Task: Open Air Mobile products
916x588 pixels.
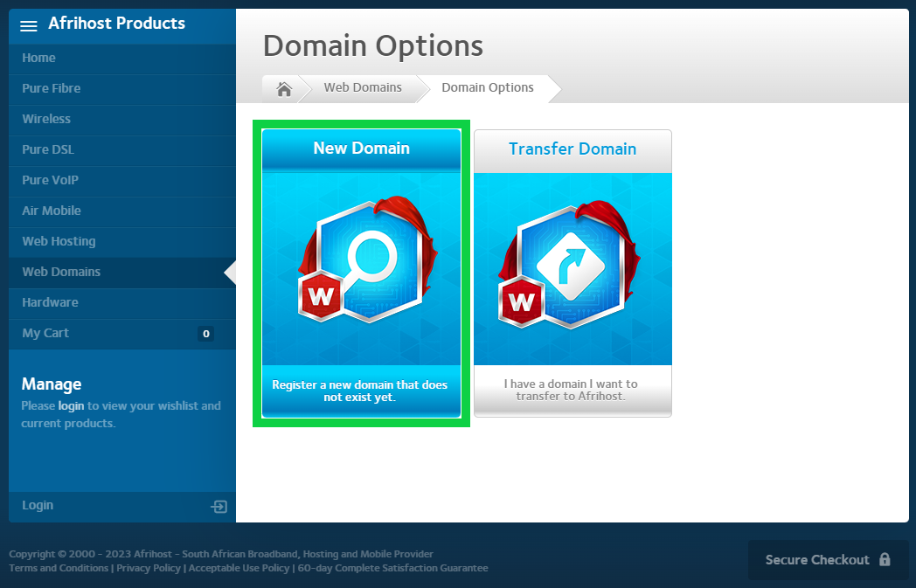Action: [x=52, y=211]
